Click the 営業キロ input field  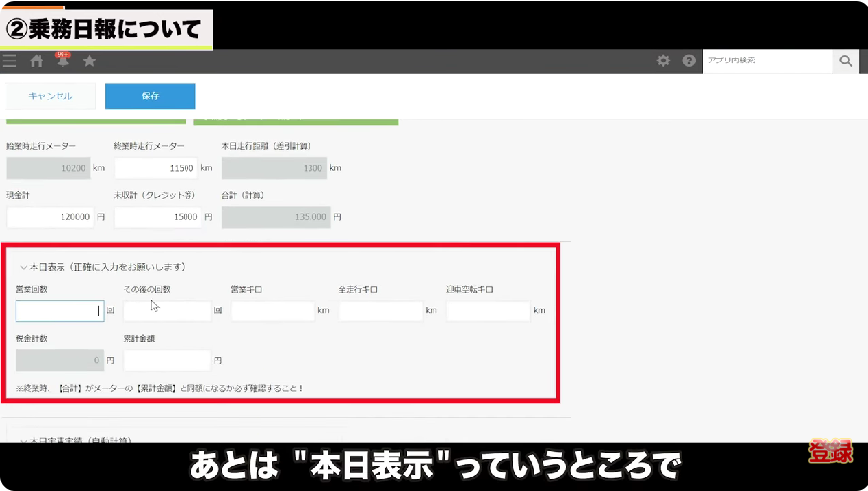click(273, 311)
